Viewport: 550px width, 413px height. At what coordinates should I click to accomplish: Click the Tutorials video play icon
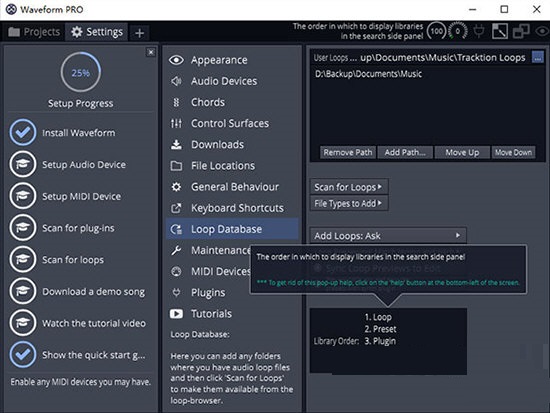pos(176,313)
